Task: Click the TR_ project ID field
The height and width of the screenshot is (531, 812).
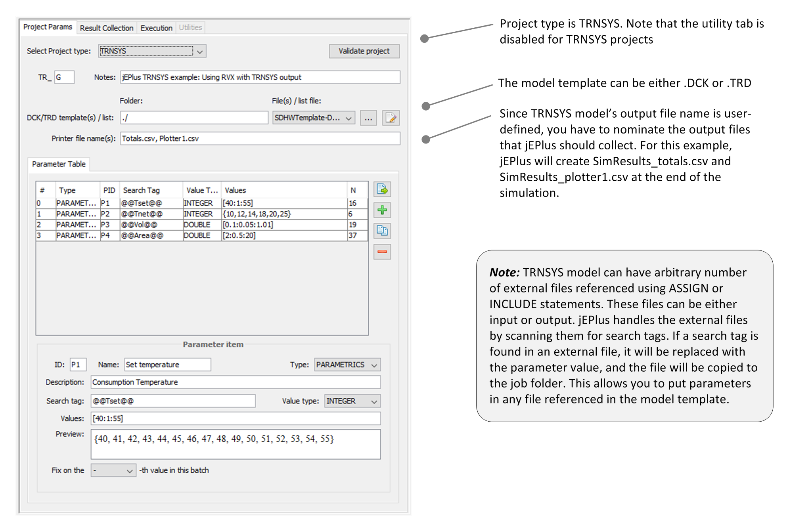Action: click(x=64, y=77)
